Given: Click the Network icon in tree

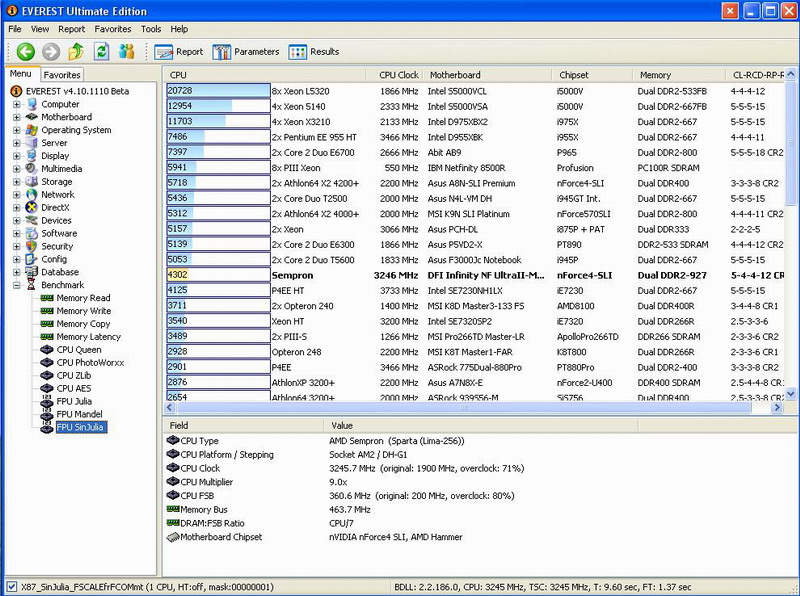Looking at the screenshot, I should pos(32,194).
